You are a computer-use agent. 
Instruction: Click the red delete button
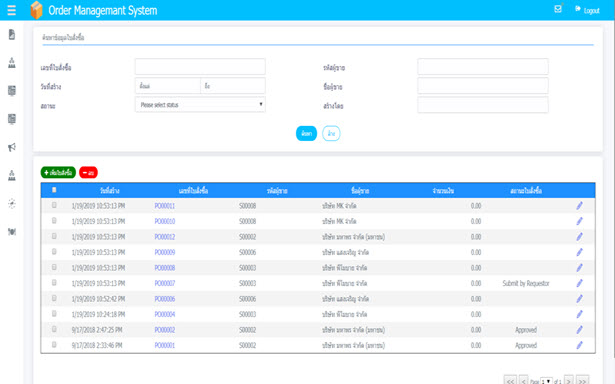88,173
